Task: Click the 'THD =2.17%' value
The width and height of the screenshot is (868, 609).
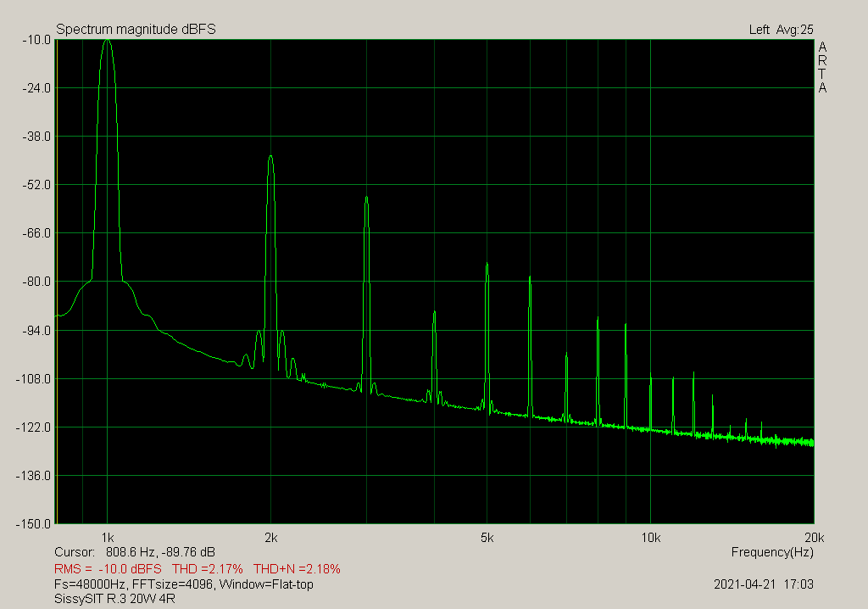Action: (x=208, y=569)
